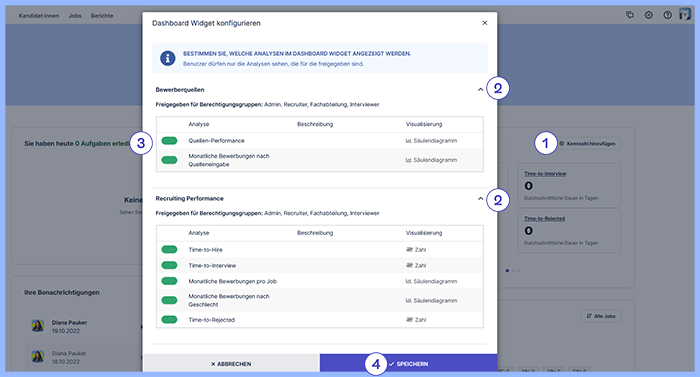Click the Abbrechen button
700x377 pixels.
[231, 363]
